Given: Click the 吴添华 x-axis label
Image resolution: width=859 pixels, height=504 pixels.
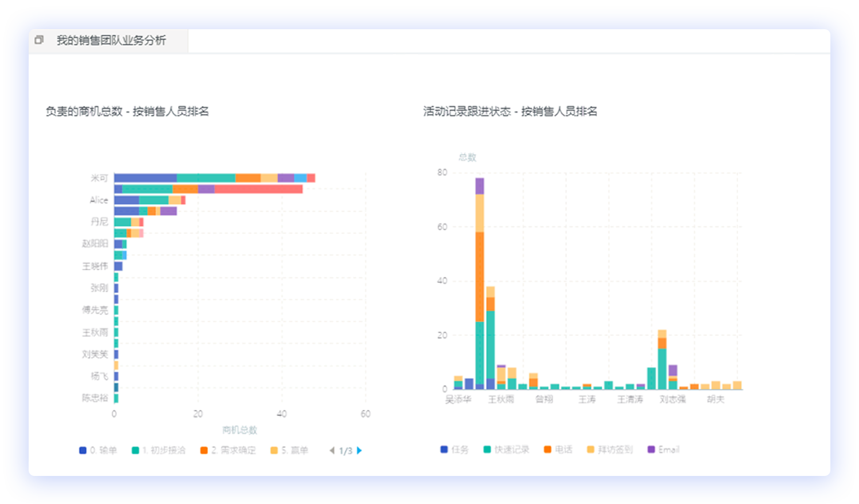Looking at the screenshot, I should [x=458, y=399].
